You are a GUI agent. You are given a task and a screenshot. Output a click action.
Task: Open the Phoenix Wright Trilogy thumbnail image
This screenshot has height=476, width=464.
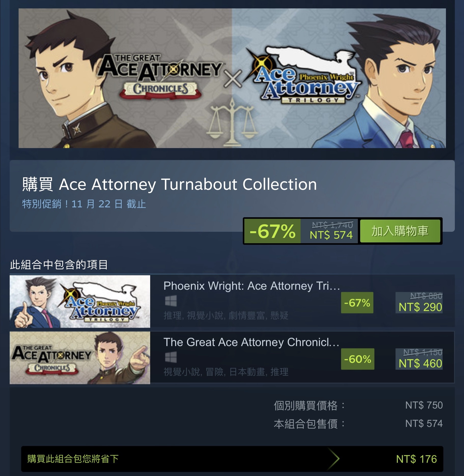80,301
